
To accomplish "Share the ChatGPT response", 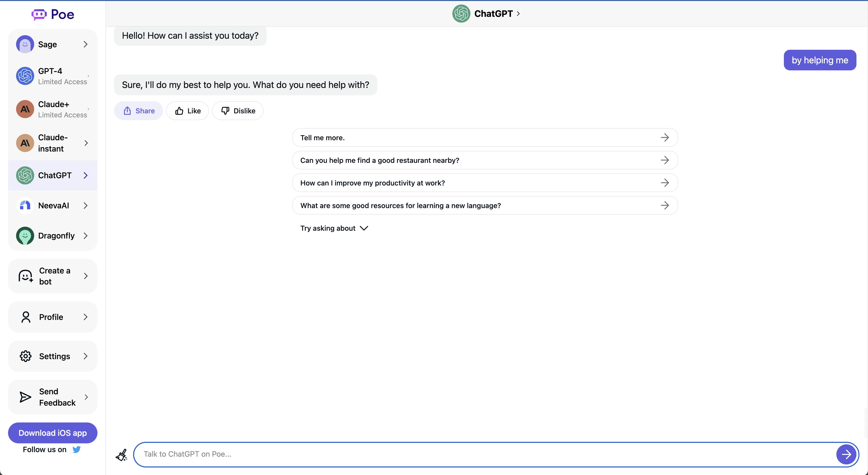I will click(138, 111).
